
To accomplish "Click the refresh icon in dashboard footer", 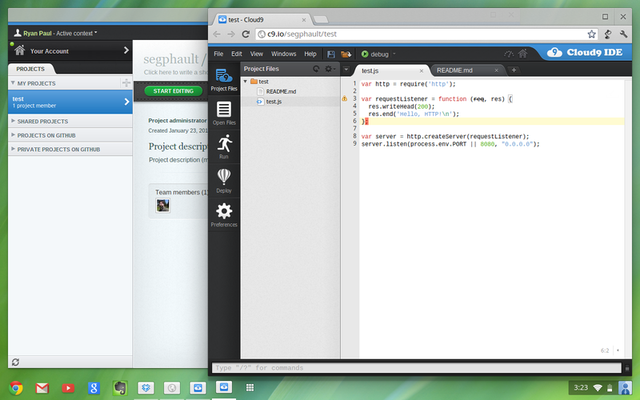I will pyautogui.click(x=16, y=362).
